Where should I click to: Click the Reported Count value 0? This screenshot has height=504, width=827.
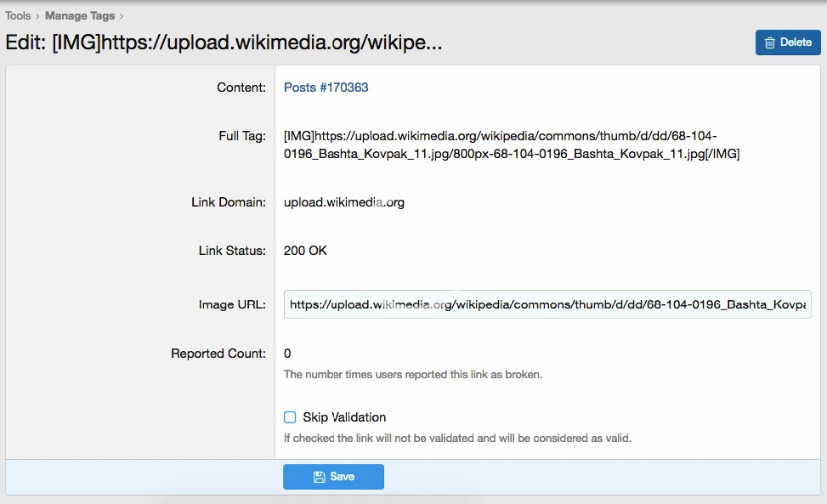287,354
